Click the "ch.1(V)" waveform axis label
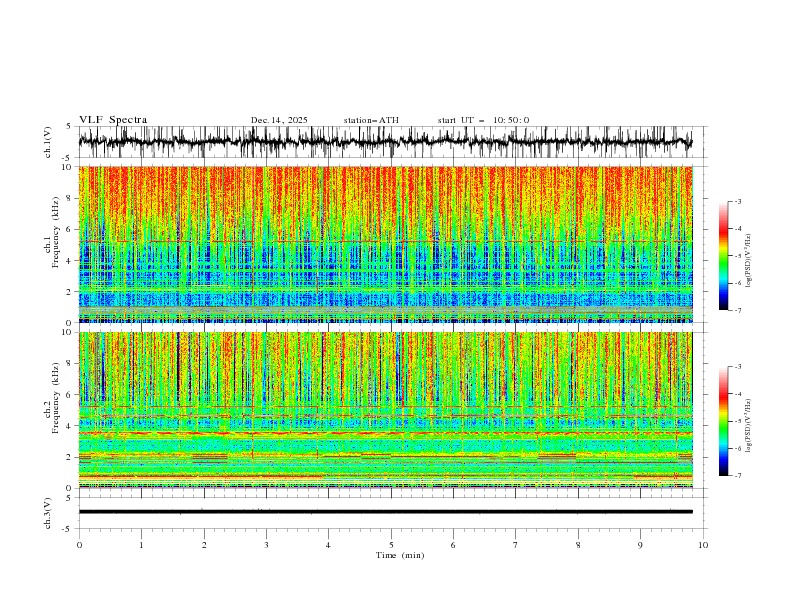The height and width of the screenshot is (612, 792). tap(48, 142)
